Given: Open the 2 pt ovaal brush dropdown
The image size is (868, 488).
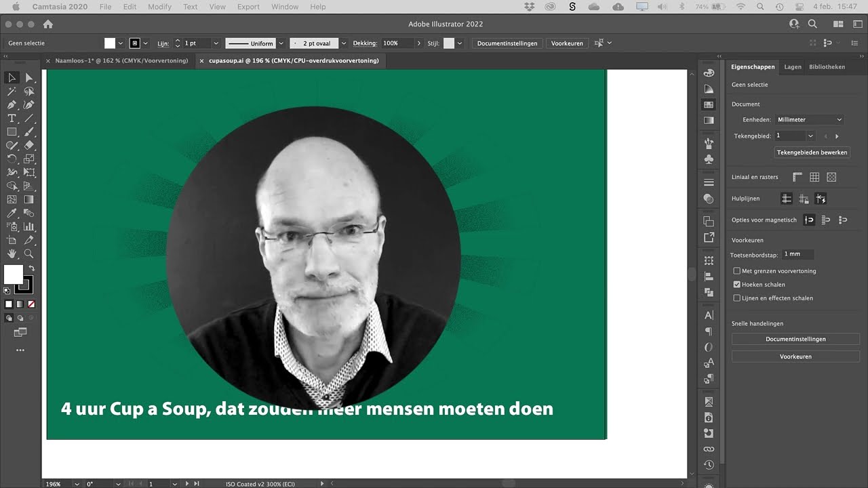Looking at the screenshot, I should click(x=343, y=43).
